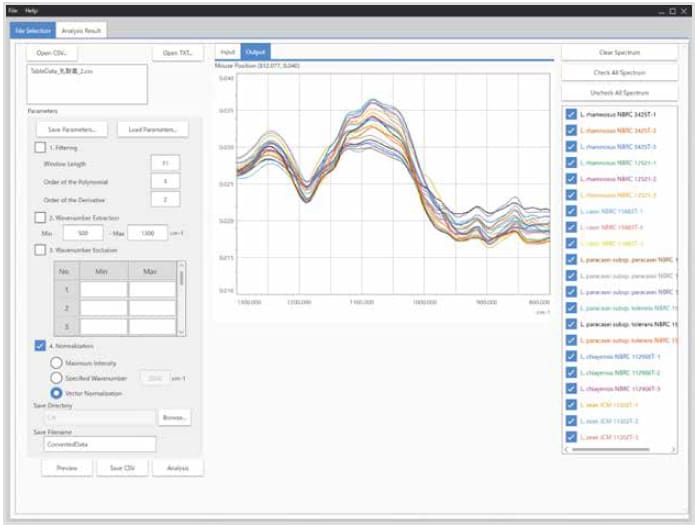Click Uncheck All Spectrum button

[x=619, y=92]
